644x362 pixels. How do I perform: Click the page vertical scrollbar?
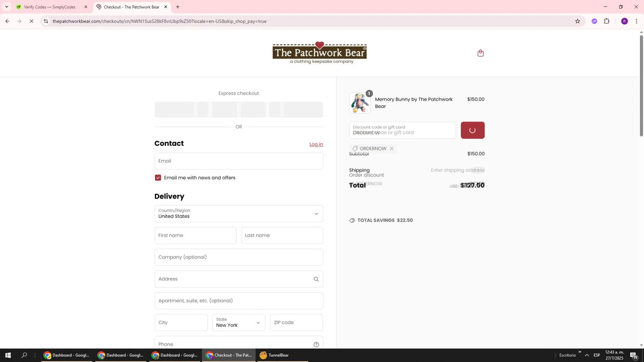[641, 86]
